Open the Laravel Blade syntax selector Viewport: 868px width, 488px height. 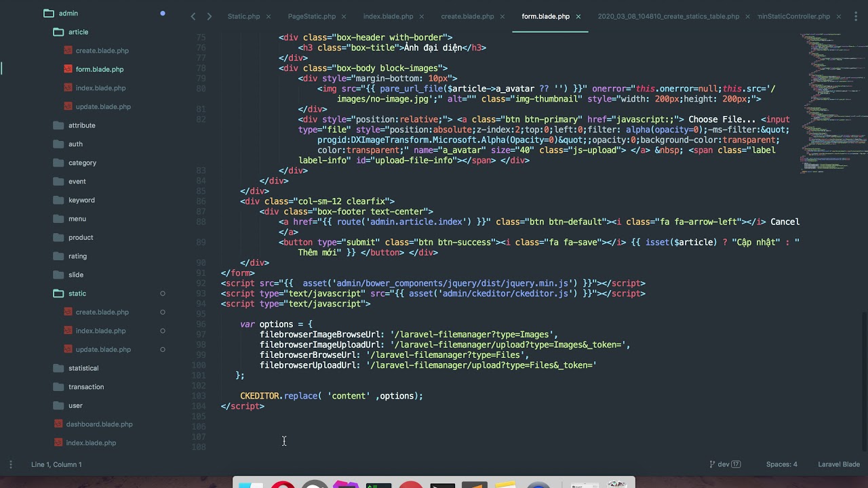[839, 464]
